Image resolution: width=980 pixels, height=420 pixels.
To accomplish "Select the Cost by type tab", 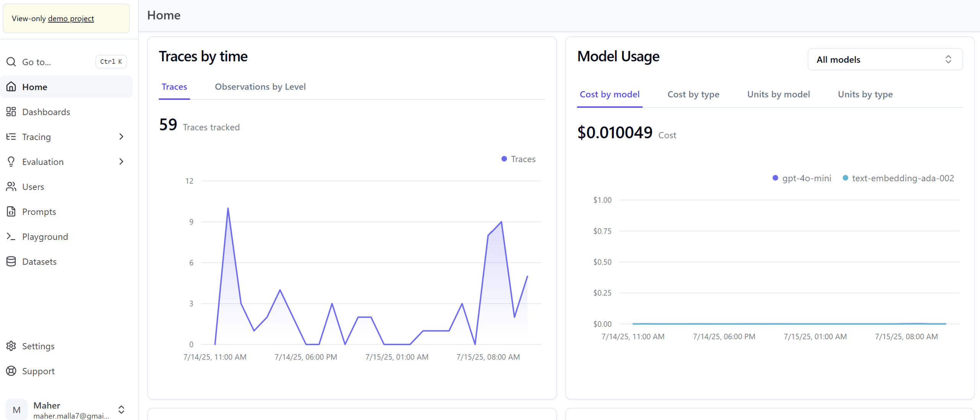I will (x=693, y=94).
